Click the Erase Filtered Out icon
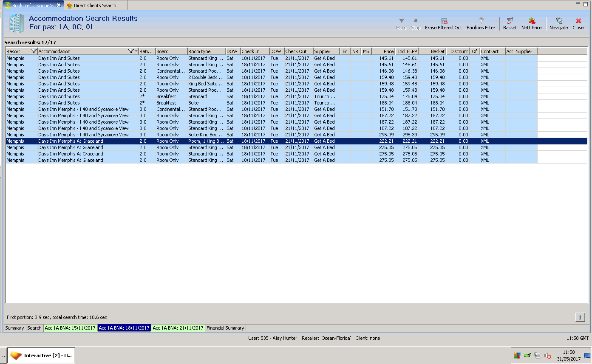This screenshot has height=364, width=592. pos(444,21)
